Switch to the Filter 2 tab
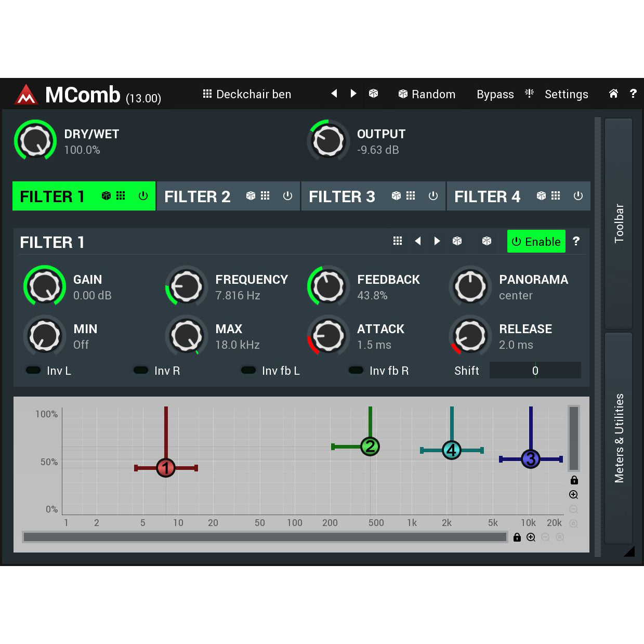644x644 pixels. click(198, 196)
